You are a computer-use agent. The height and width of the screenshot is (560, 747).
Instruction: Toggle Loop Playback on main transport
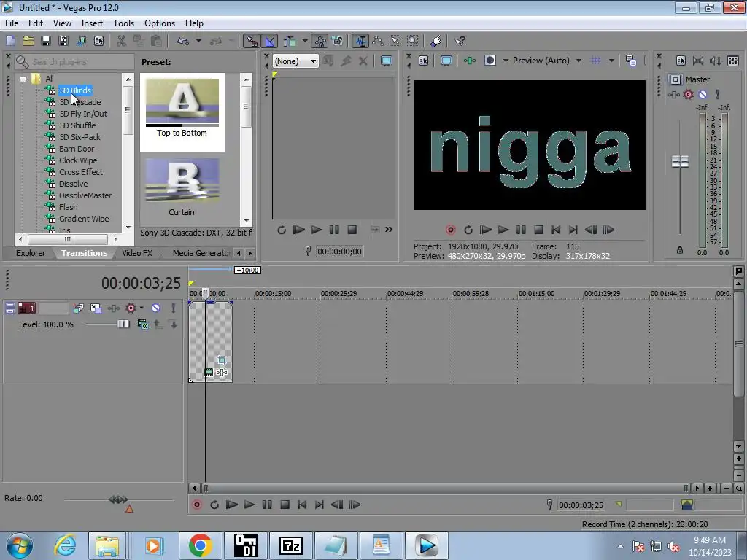pyautogui.click(x=214, y=505)
